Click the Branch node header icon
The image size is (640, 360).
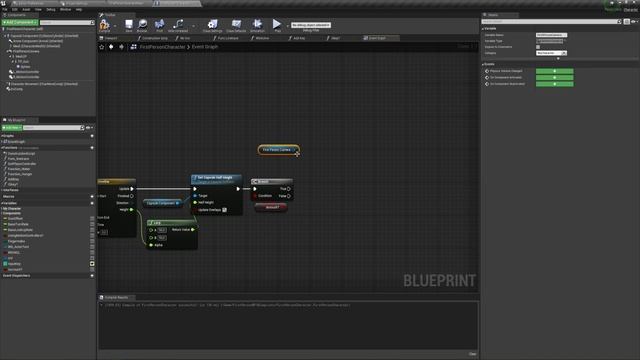[255, 181]
